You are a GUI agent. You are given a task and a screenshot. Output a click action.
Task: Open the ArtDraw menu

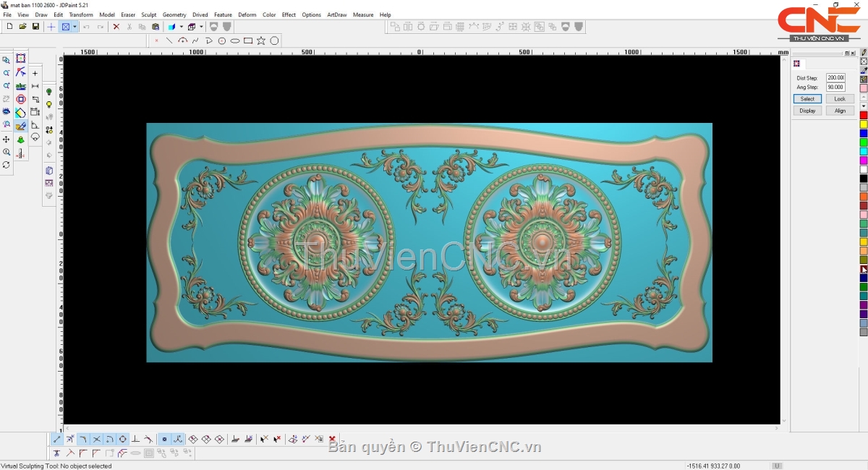pyautogui.click(x=336, y=14)
